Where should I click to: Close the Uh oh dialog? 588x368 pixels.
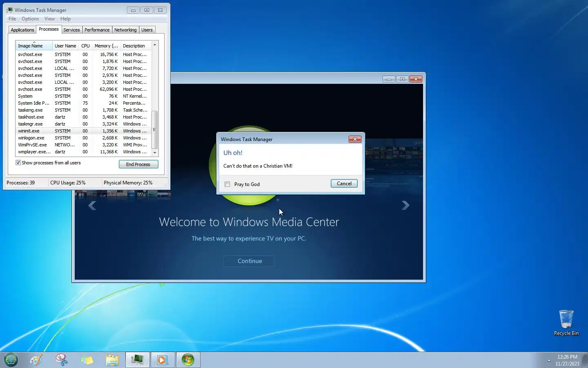click(x=355, y=139)
